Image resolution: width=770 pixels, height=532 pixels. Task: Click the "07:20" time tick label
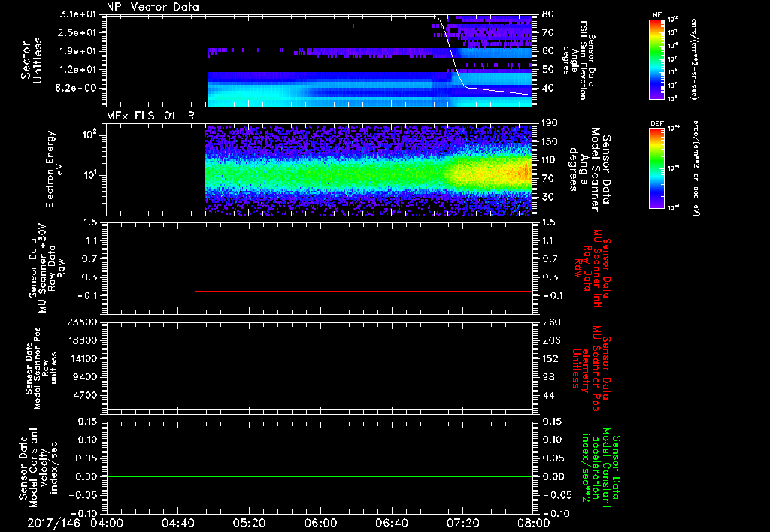coord(462,523)
